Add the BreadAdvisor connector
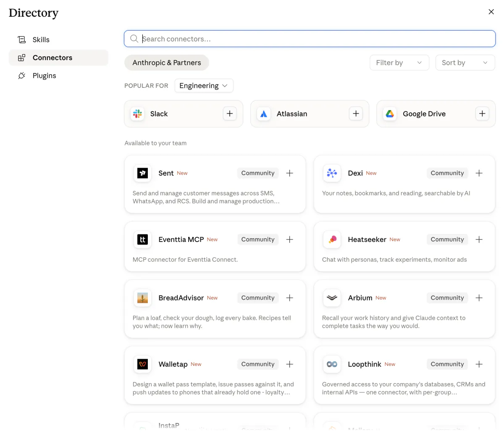 (x=290, y=298)
